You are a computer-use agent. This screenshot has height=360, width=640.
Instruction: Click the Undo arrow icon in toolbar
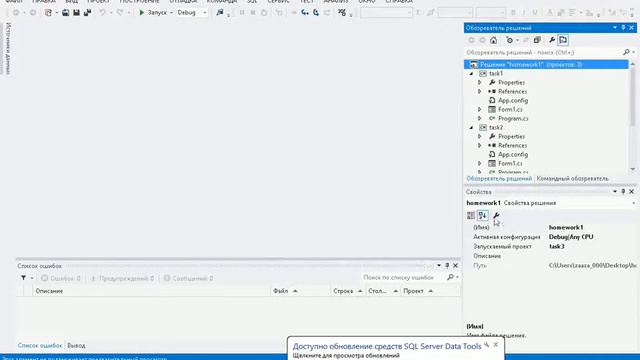(x=102, y=13)
